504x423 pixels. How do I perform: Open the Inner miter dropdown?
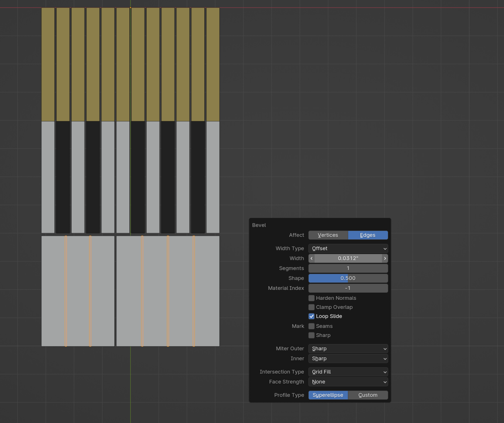[348, 358]
